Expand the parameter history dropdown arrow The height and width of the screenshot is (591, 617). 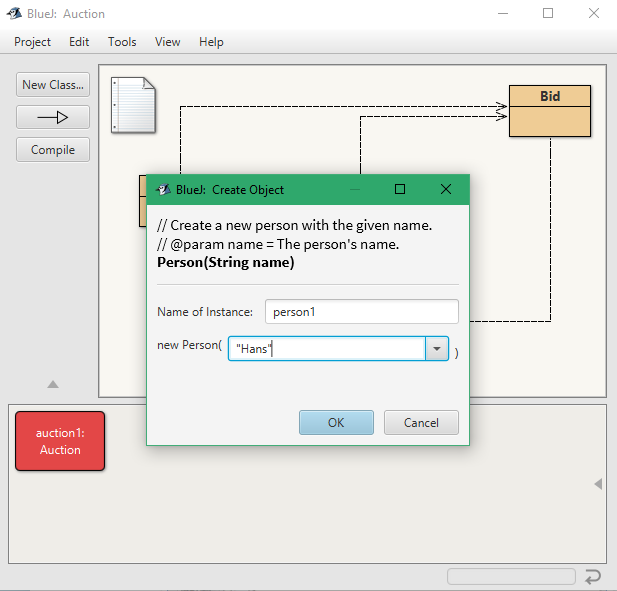437,349
